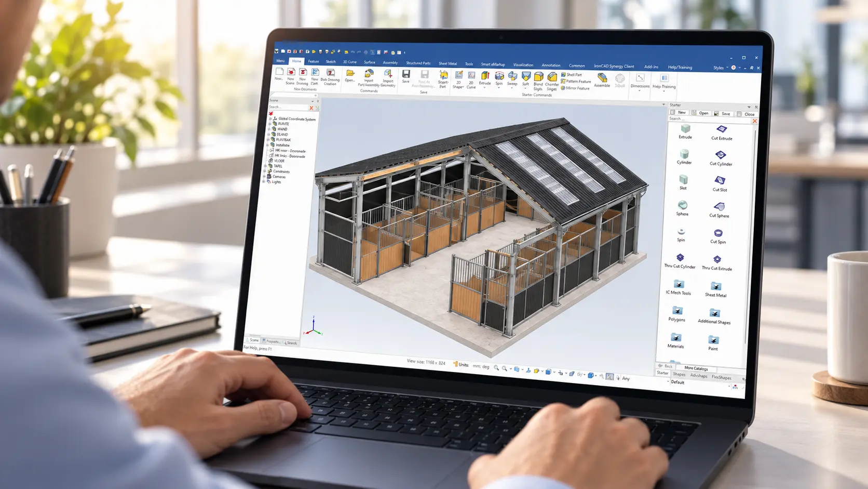Select Thru Cut Extrude shape
868x489 pixels.
click(x=717, y=262)
